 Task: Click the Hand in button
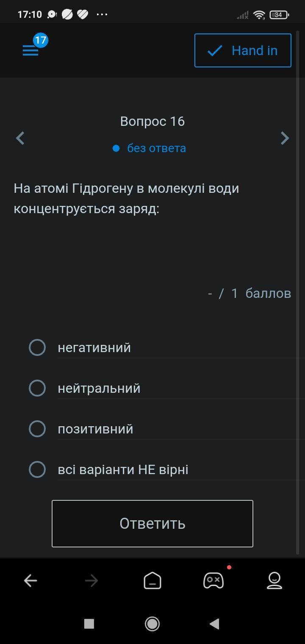243,50
